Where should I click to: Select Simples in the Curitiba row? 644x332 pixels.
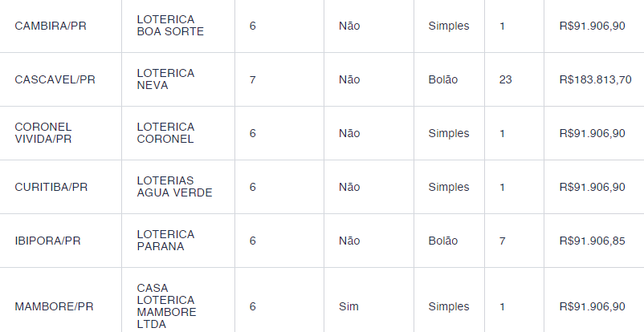click(449, 187)
